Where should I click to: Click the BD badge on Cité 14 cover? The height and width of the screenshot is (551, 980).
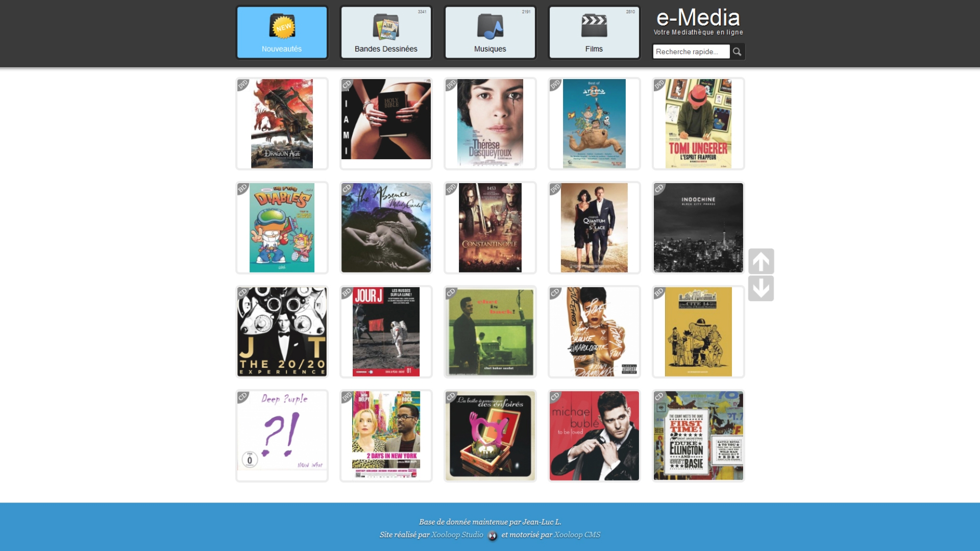pos(658,292)
